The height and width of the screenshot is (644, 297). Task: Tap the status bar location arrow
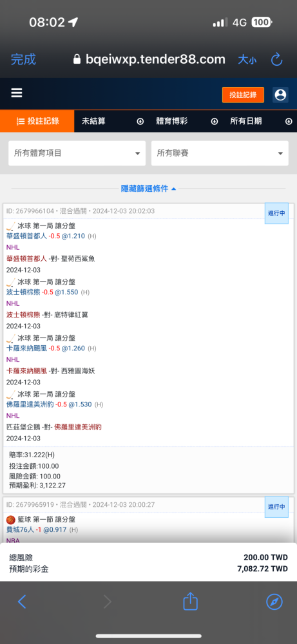click(x=73, y=22)
